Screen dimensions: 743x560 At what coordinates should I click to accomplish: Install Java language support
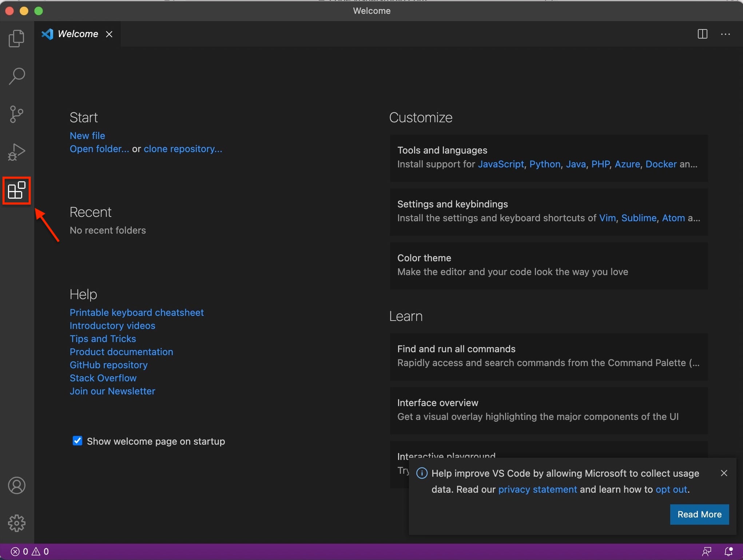576,164
